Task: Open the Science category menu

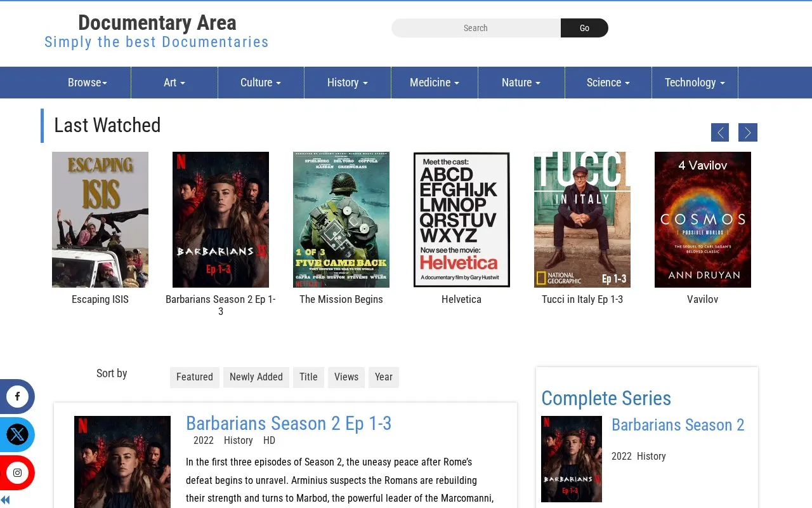Action: point(608,83)
